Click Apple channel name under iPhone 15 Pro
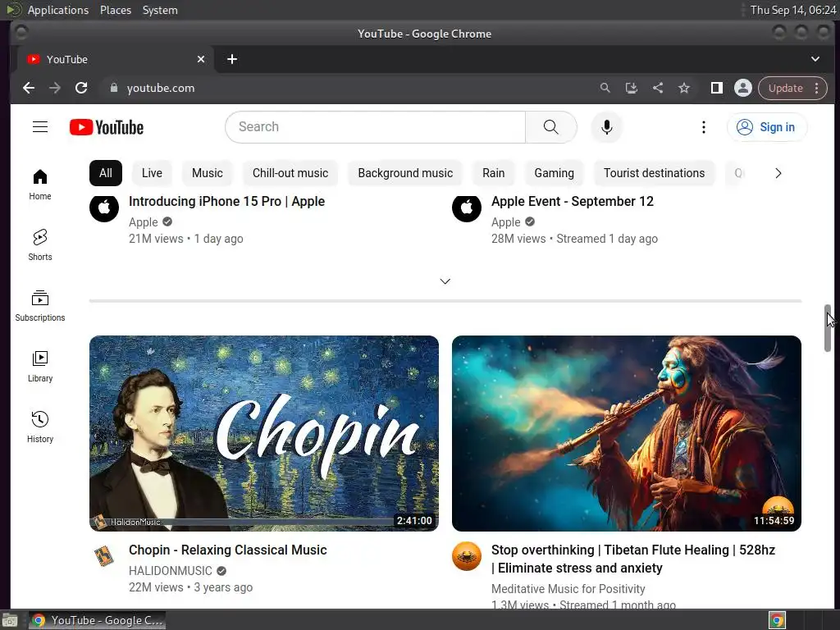 click(x=143, y=222)
